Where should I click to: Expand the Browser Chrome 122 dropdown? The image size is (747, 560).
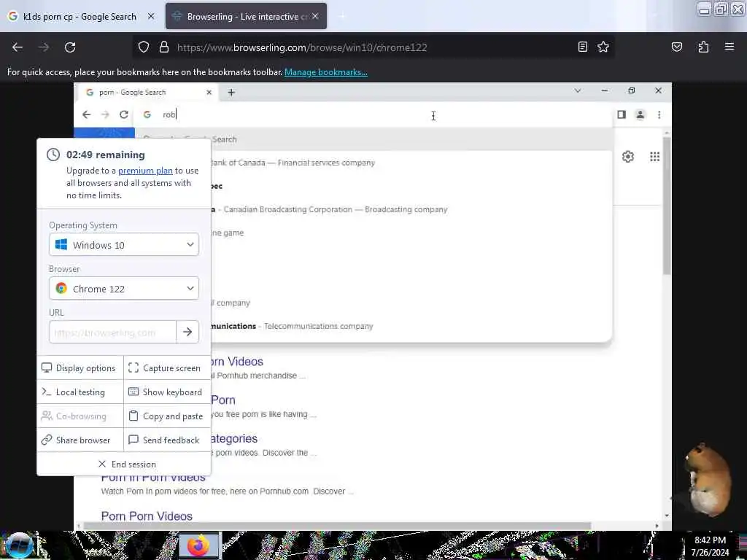(x=124, y=289)
